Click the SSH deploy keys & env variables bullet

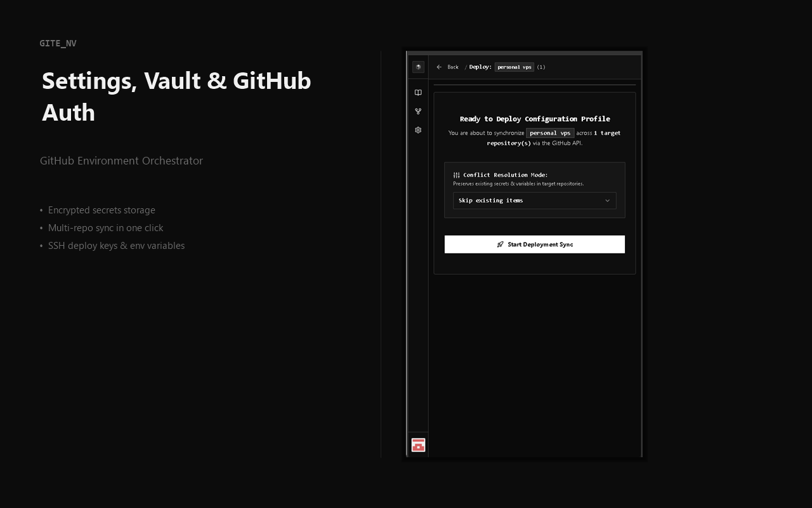117,246
